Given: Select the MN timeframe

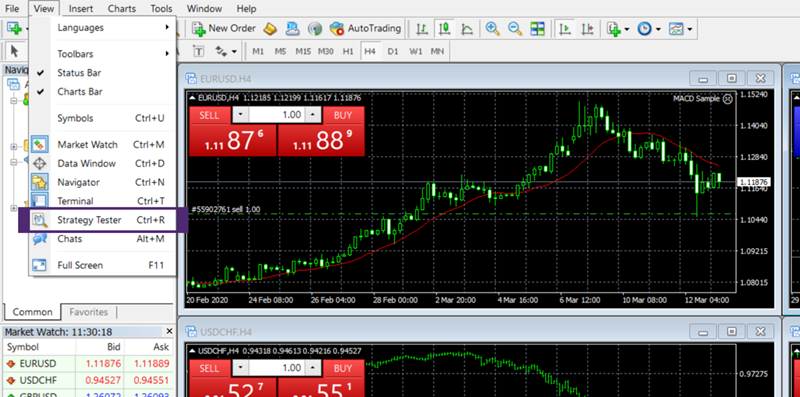Looking at the screenshot, I should click(437, 52).
